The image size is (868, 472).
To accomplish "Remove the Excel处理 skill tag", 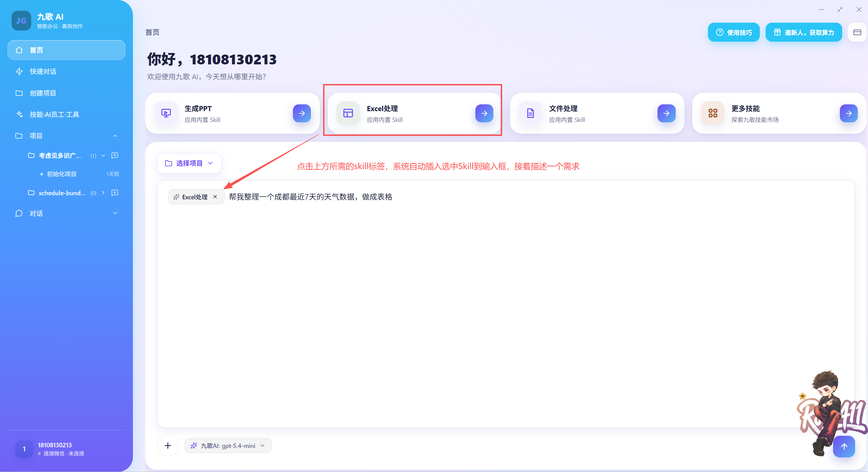I will (215, 197).
